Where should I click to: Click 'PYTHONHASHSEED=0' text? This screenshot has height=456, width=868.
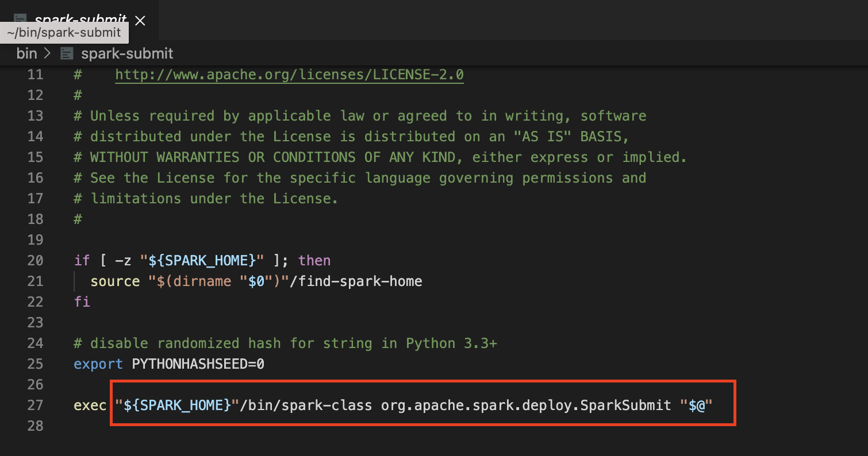198,364
